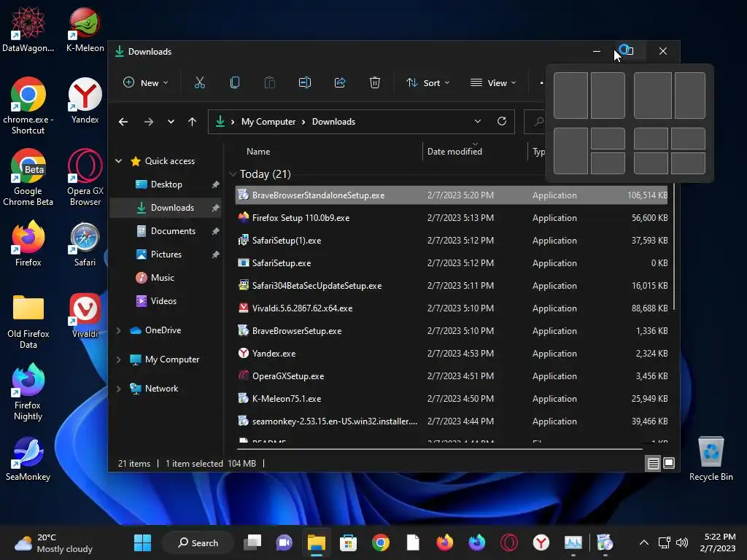The image size is (747, 560).
Task: Expand OneDrive in navigation pane
Action: point(119,330)
